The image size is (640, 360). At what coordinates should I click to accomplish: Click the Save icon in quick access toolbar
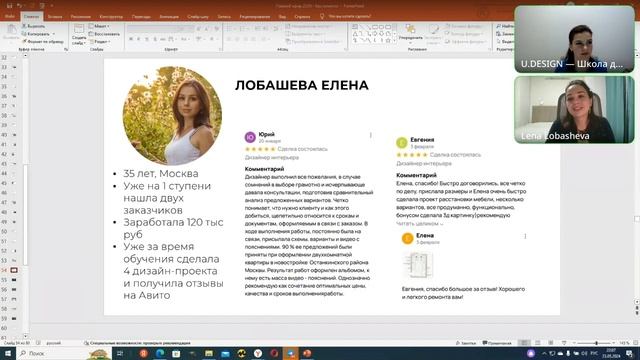click(9, 6)
